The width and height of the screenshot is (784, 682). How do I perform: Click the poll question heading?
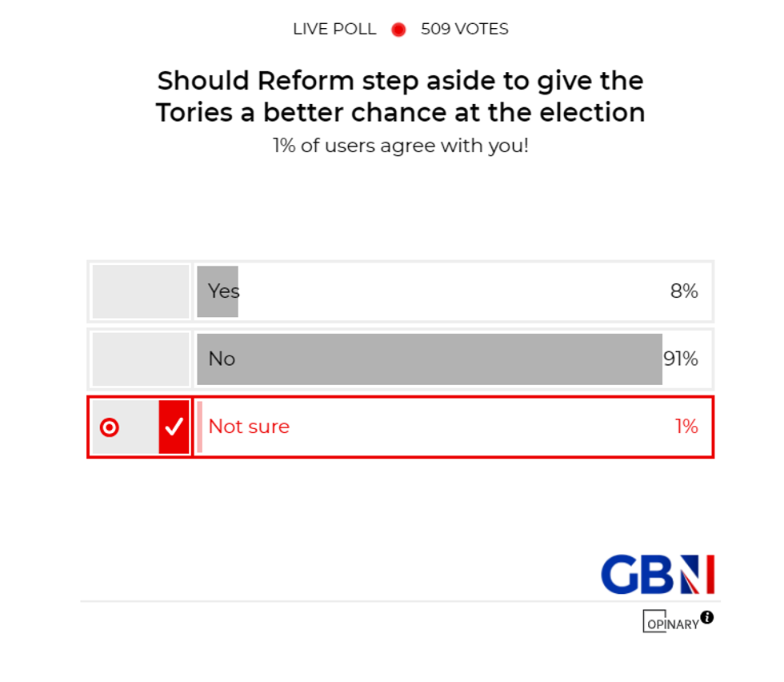point(400,96)
